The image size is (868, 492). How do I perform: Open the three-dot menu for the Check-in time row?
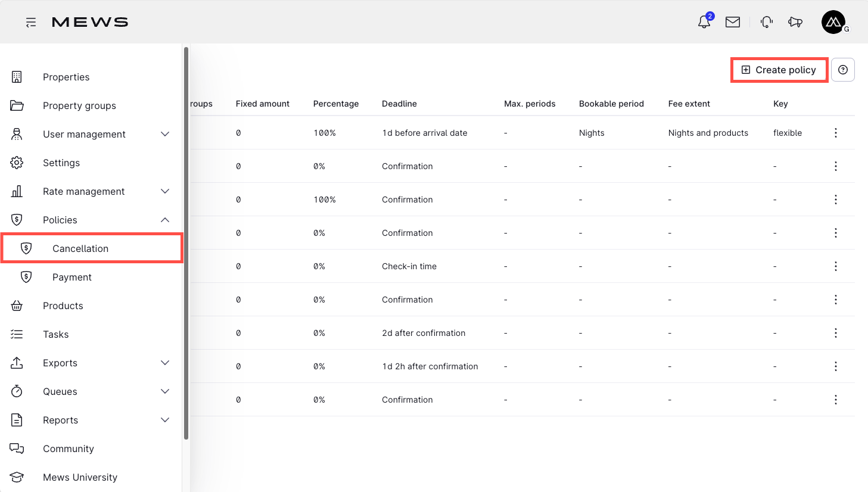click(836, 266)
